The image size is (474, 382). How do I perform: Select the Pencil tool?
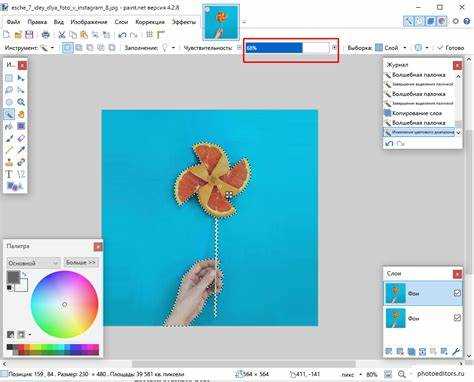pyautogui.click(x=9, y=150)
